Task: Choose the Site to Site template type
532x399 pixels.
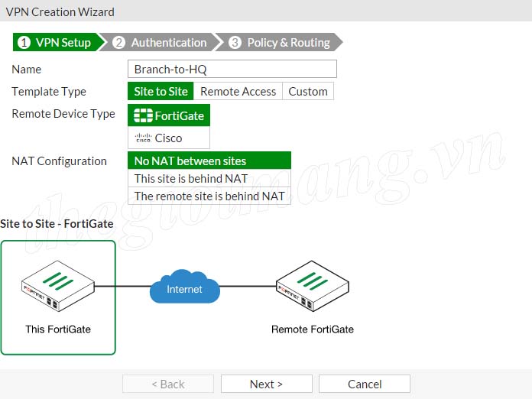Action: (161, 92)
